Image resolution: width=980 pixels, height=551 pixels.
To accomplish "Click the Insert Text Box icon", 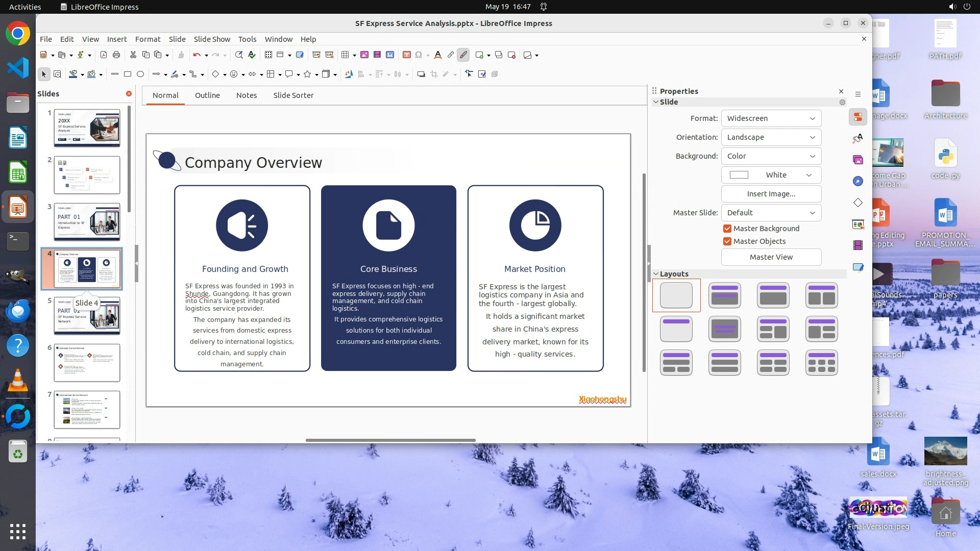I will 407,55.
